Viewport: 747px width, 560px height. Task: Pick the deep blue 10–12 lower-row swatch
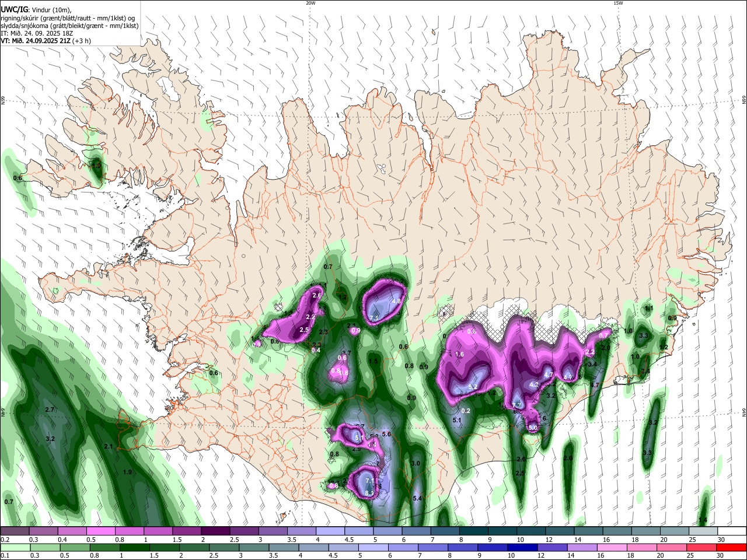(x=523, y=548)
